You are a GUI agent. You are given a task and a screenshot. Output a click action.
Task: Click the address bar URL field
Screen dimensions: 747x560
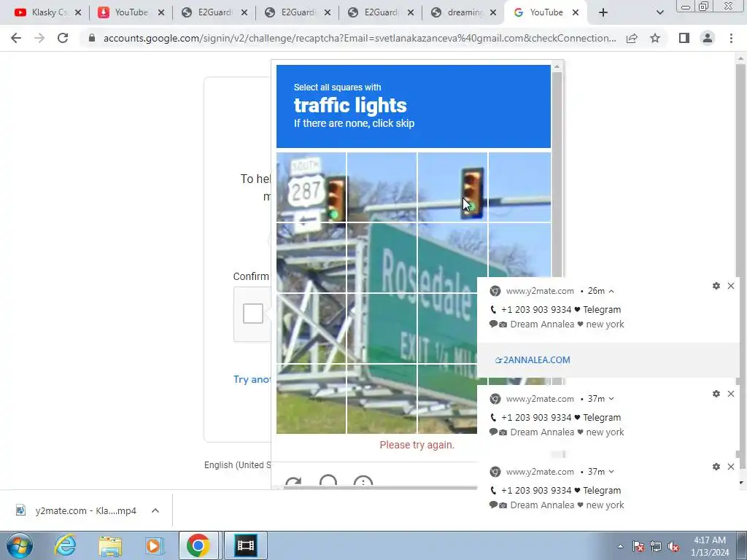pos(360,38)
